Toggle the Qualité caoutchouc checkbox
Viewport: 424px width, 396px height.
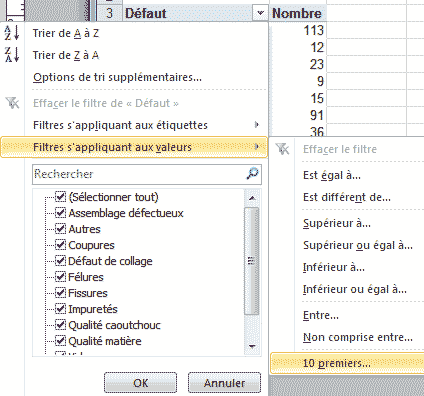coord(60,325)
